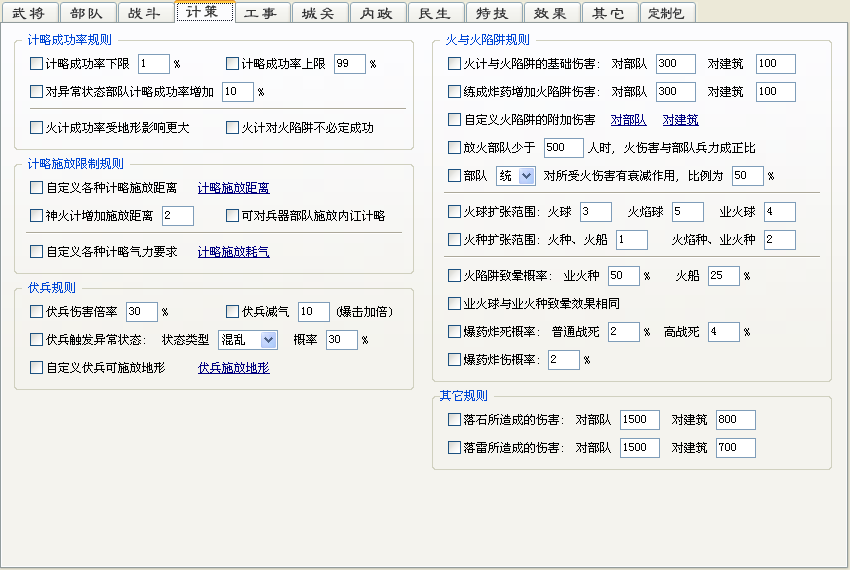Tick 神火计增加施放距离 checkbox
The image size is (850, 570).
36,216
